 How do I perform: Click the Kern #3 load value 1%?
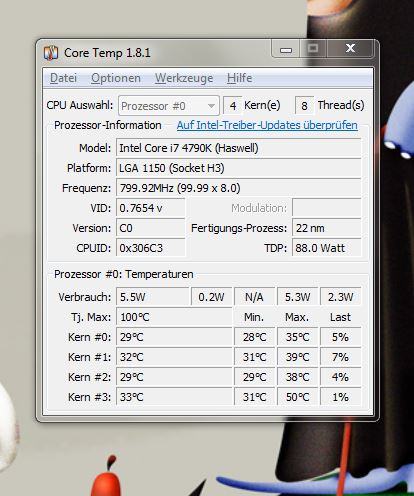[x=341, y=397]
